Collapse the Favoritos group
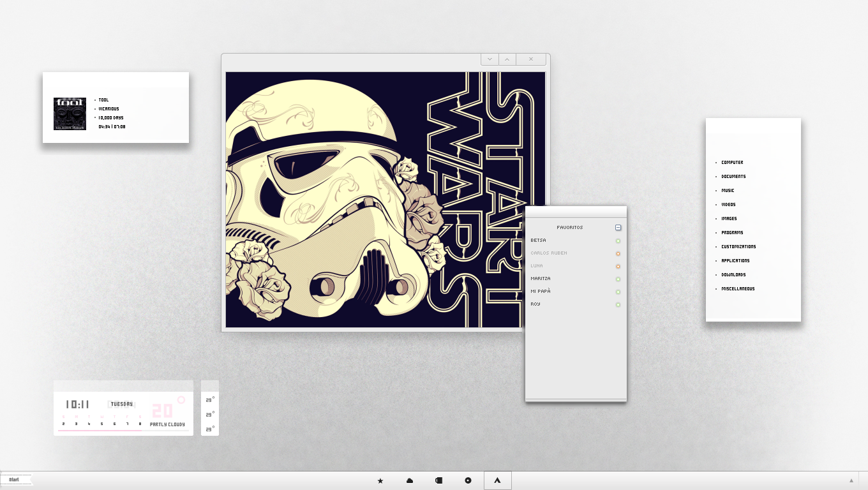868x490 pixels. click(618, 228)
